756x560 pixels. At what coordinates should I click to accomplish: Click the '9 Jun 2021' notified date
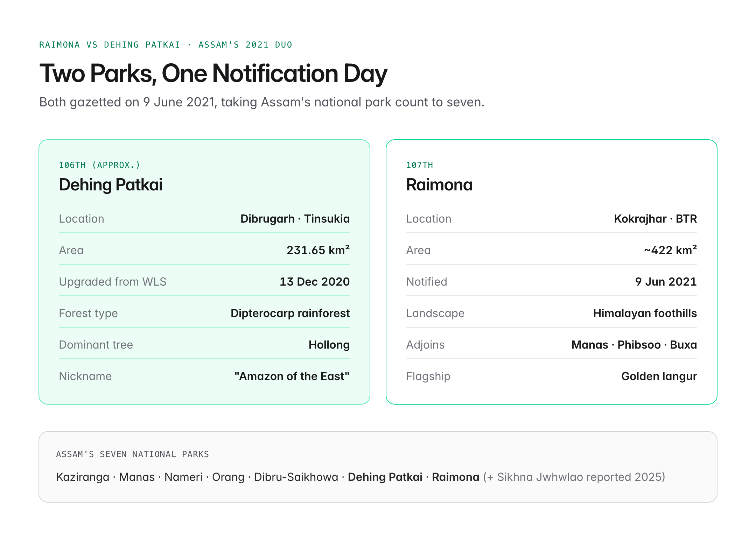(666, 282)
